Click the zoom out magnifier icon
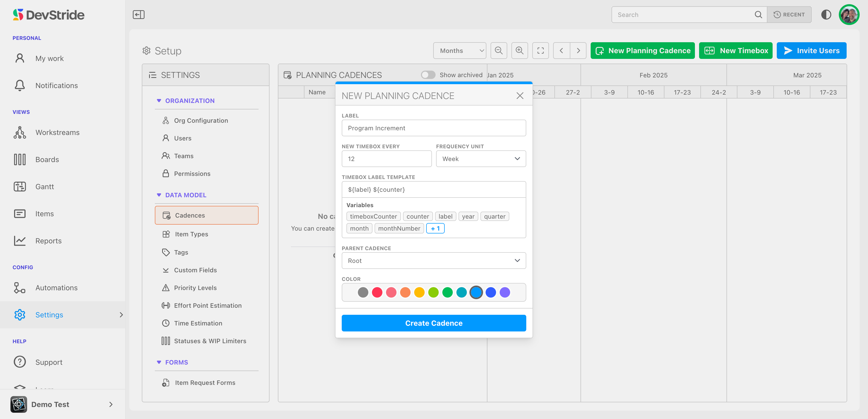The width and height of the screenshot is (868, 419). tap(499, 51)
